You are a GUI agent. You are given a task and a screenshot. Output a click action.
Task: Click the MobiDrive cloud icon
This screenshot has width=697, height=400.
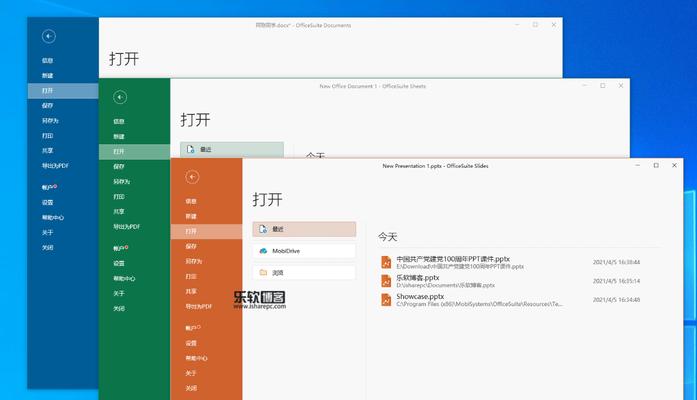coord(263,251)
